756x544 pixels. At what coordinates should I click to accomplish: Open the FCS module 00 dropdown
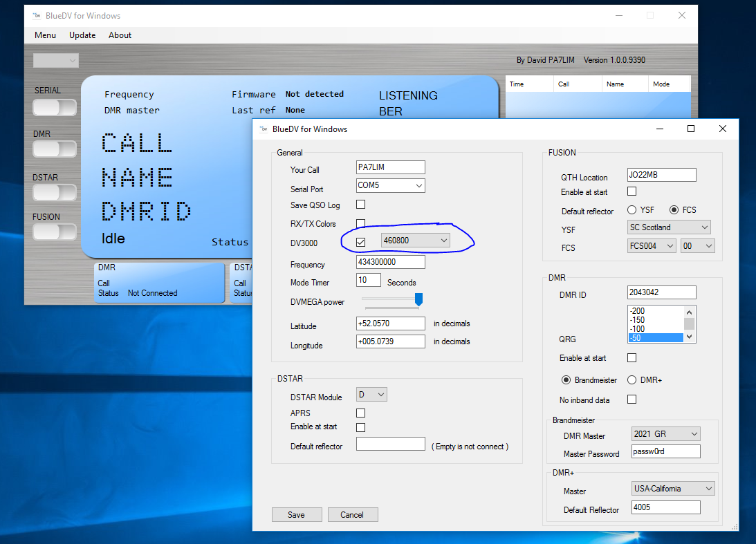click(698, 246)
